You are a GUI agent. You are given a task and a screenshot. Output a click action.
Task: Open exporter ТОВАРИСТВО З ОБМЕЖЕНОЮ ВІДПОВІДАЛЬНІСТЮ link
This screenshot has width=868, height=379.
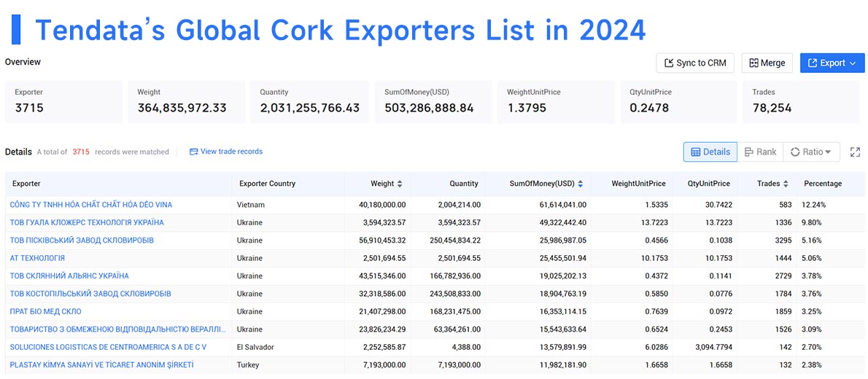tap(118, 329)
